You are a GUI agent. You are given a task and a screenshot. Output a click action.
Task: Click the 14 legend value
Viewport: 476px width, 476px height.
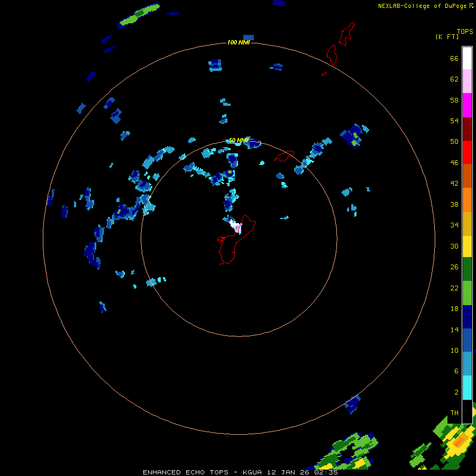point(454,329)
